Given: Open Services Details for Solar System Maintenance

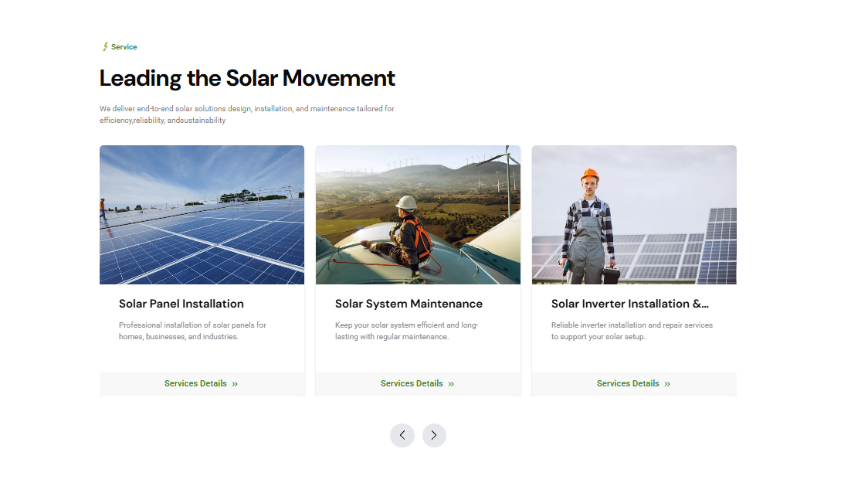Looking at the screenshot, I should point(418,384).
